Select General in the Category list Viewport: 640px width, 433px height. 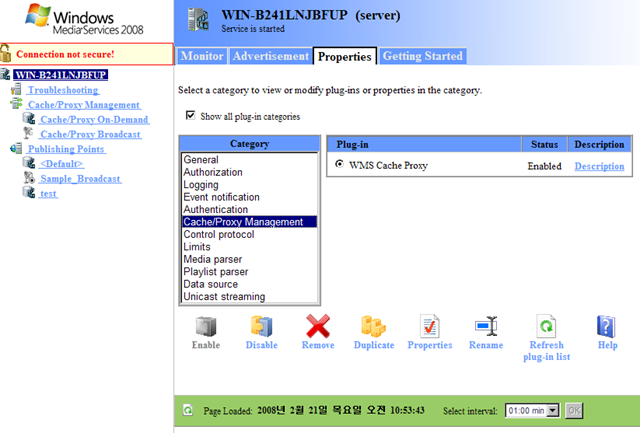[249, 160]
